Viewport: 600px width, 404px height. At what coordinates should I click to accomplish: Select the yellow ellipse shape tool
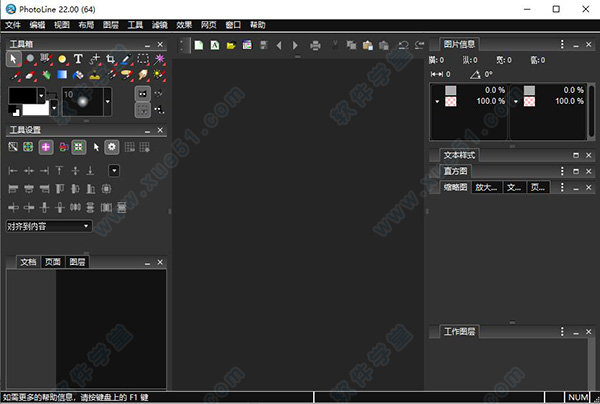coord(62,59)
